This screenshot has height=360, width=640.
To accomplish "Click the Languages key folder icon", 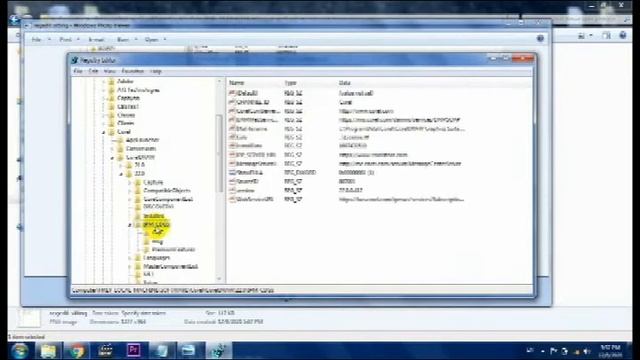I will click(x=138, y=258).
